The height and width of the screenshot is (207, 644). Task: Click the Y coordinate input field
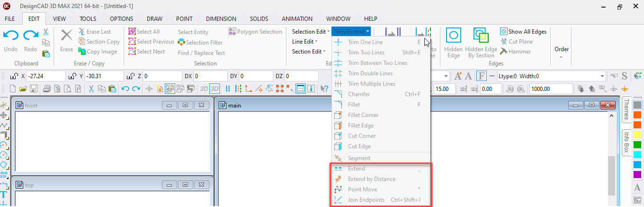(x=104, y=76)
